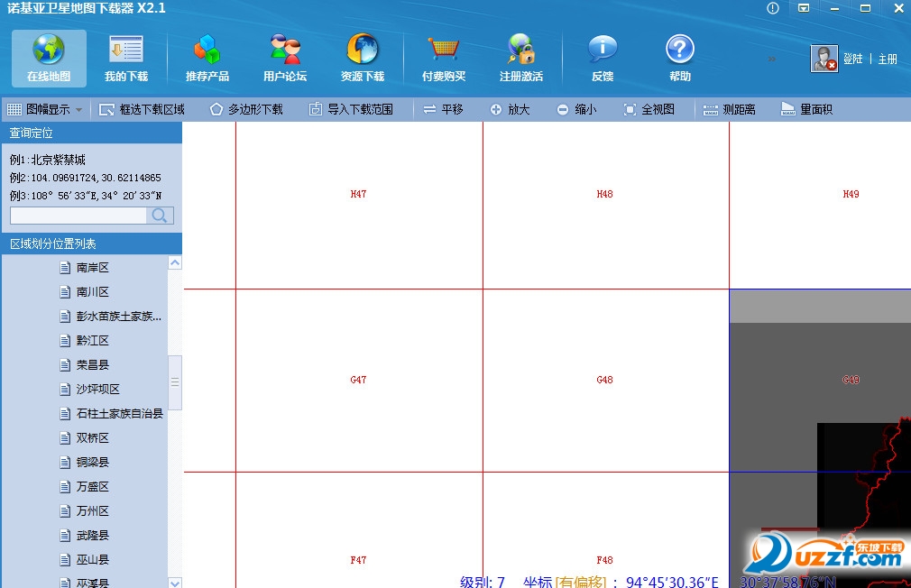Click the 区域划分位置列表 panel header
Screen dimensions: 911x588
91,244
